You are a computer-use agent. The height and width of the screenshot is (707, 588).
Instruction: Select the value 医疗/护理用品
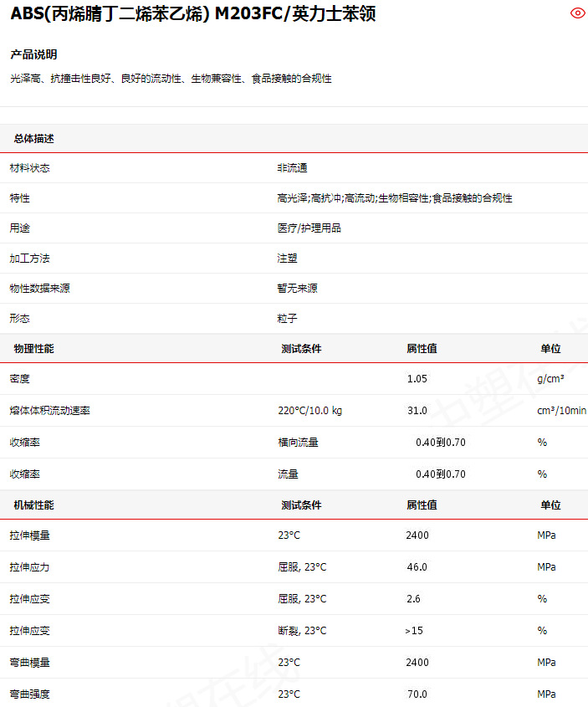click(309, 228)
